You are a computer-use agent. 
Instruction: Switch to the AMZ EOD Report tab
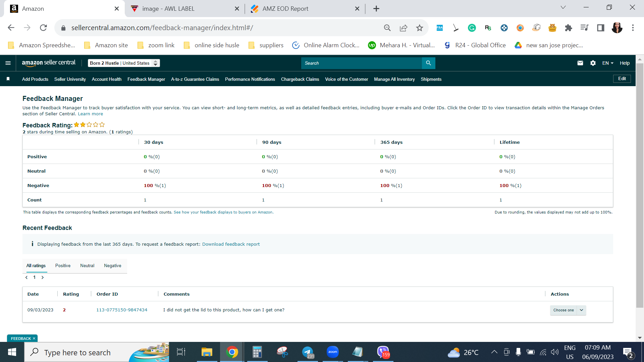point(305,9)
